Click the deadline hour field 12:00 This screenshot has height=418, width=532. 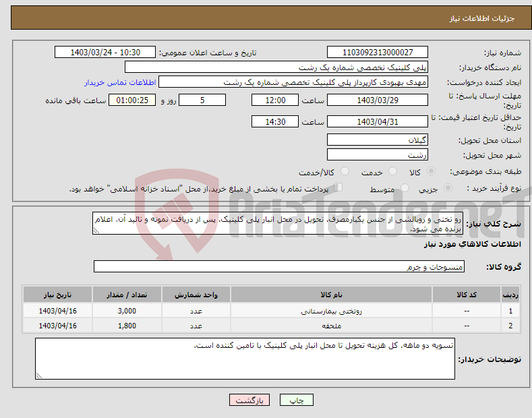(275, 100)
